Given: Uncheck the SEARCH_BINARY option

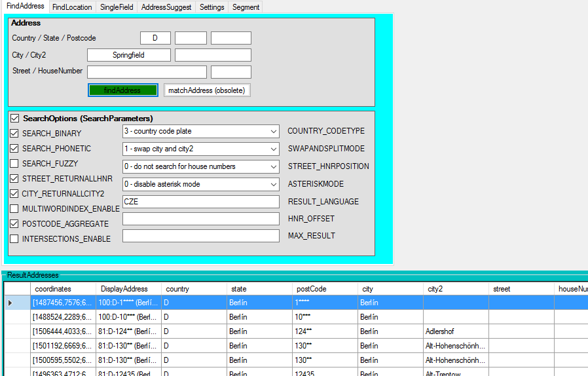Looking at the screenshot, I should pos(14,134).
